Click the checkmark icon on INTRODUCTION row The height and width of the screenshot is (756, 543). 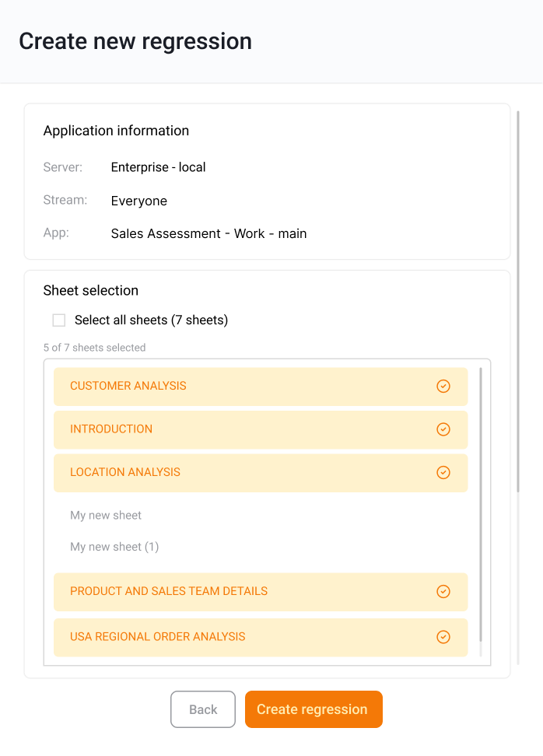[443, 429]
